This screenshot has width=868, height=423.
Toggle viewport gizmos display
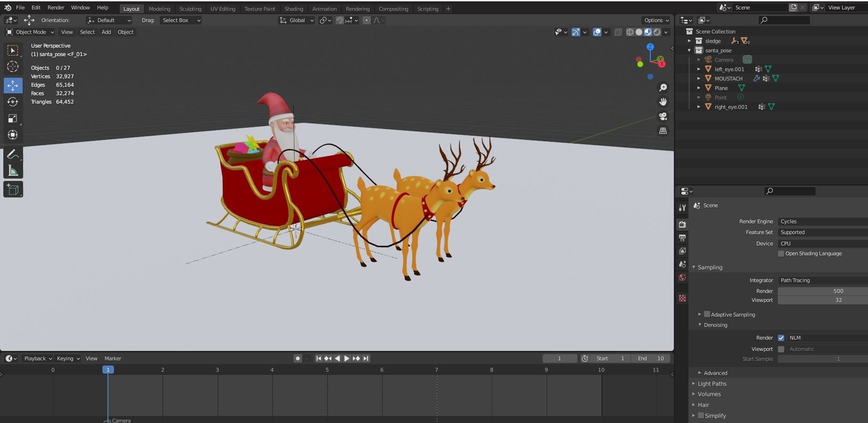576,32
